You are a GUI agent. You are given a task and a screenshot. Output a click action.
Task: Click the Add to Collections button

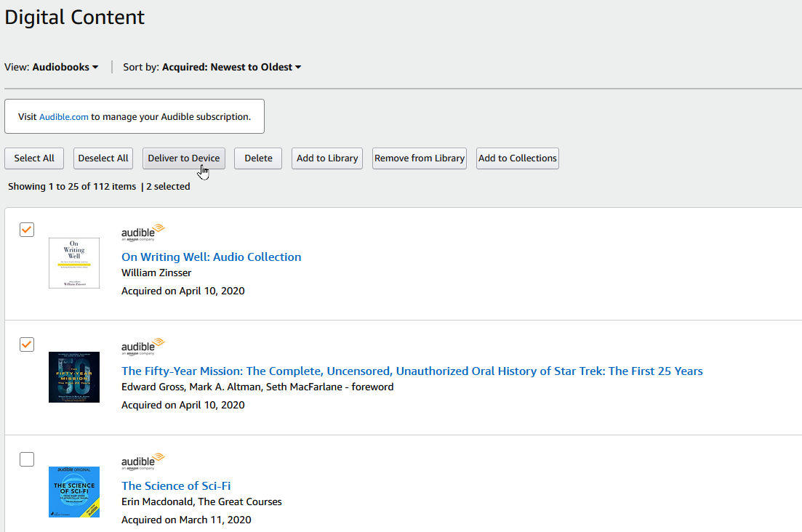coord(518,158)
